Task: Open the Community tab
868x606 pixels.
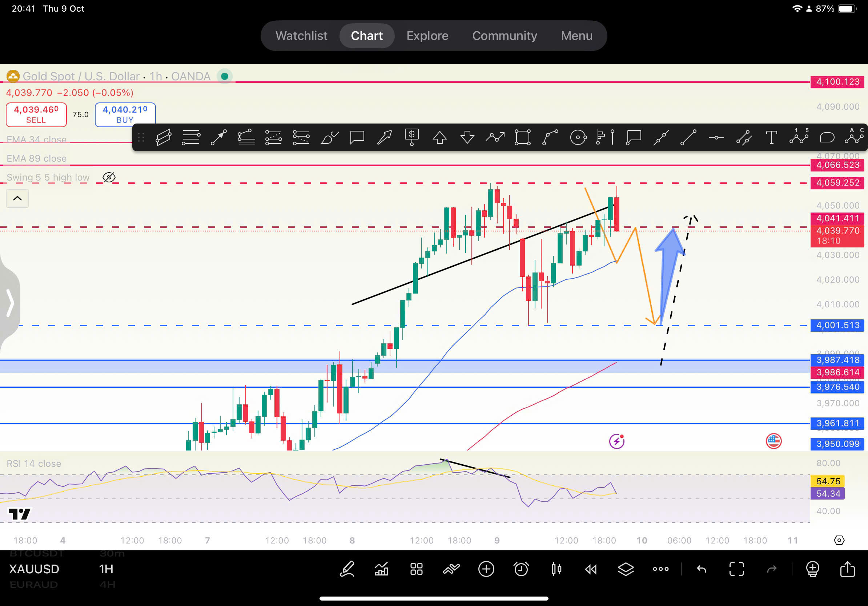Action: [x=504, y=36]
